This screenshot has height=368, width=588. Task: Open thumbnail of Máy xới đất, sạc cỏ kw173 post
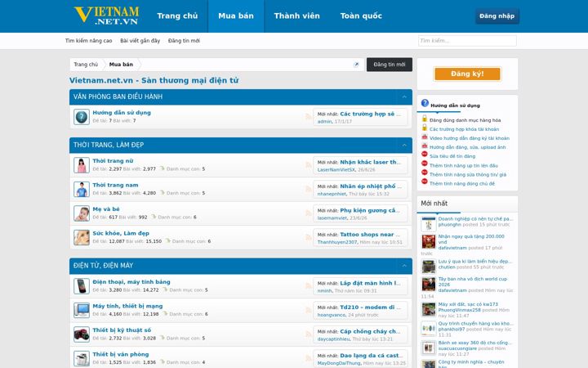[428, 310]
